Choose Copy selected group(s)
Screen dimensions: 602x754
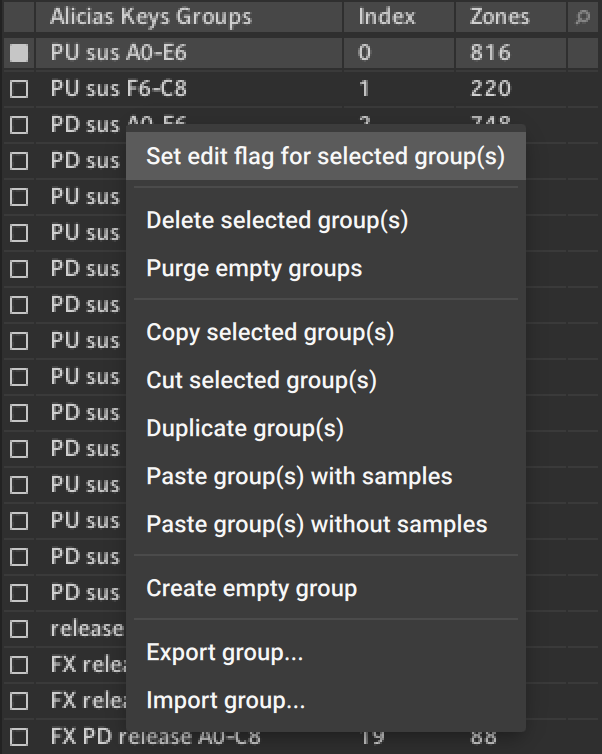270,332
